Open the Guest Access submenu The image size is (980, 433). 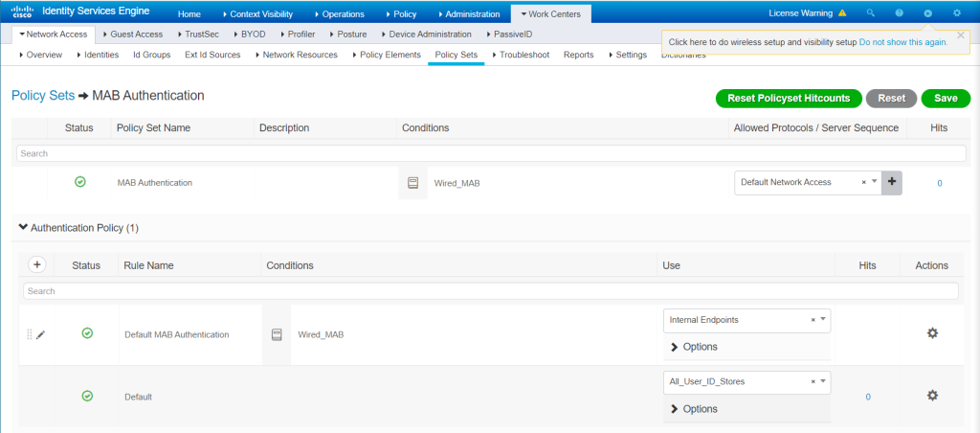[x=132, y=34]
